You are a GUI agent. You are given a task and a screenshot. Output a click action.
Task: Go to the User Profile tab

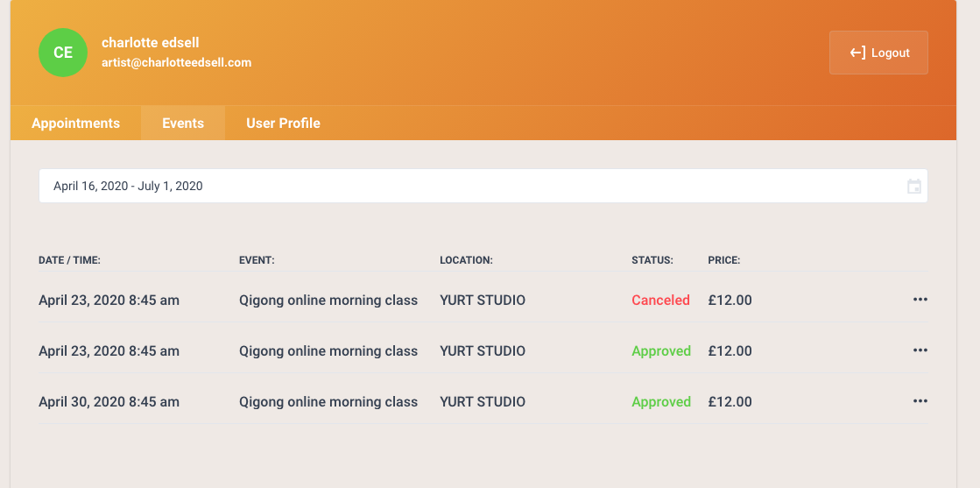[x=283, y=124]
